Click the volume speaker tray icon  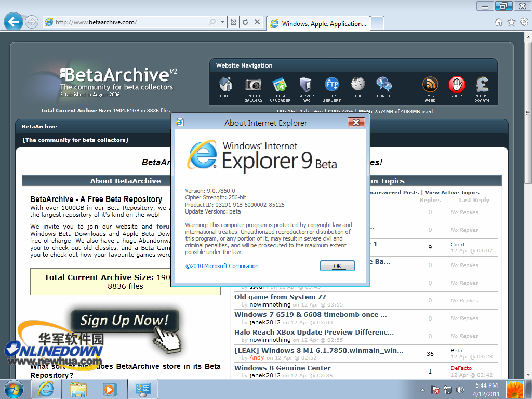(460, 390)
